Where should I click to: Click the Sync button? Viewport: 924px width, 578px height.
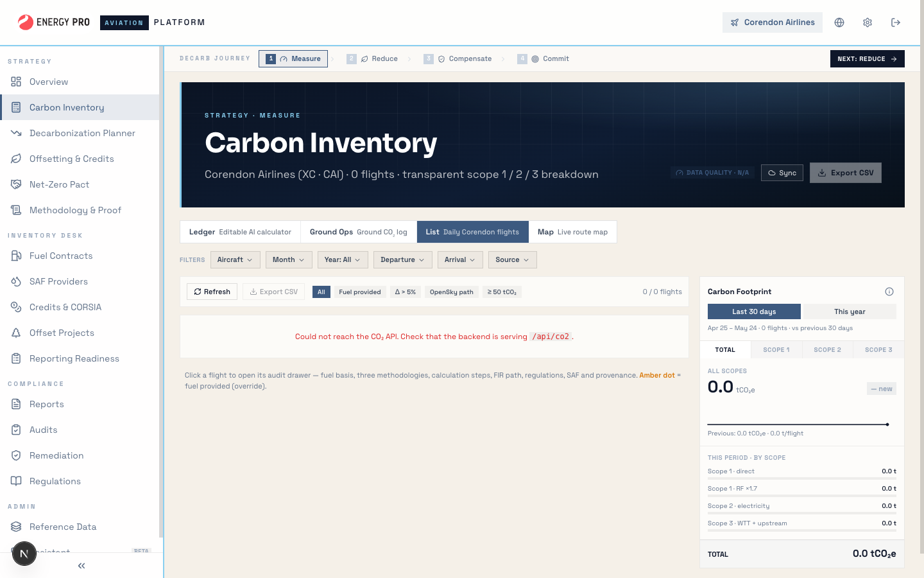782,173
